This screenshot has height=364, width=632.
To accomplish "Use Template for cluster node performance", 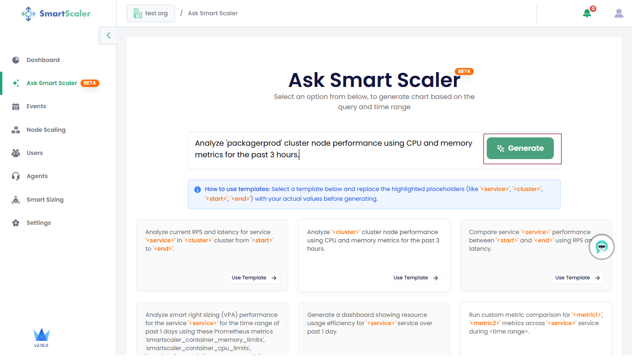I will pyautogui.click(x=416, y=278).
